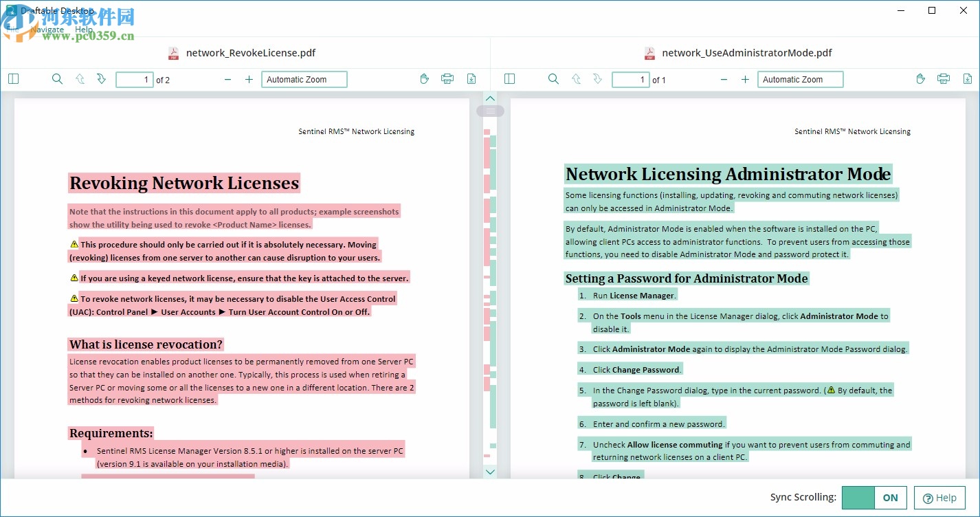Download the left document

(471, 79)
